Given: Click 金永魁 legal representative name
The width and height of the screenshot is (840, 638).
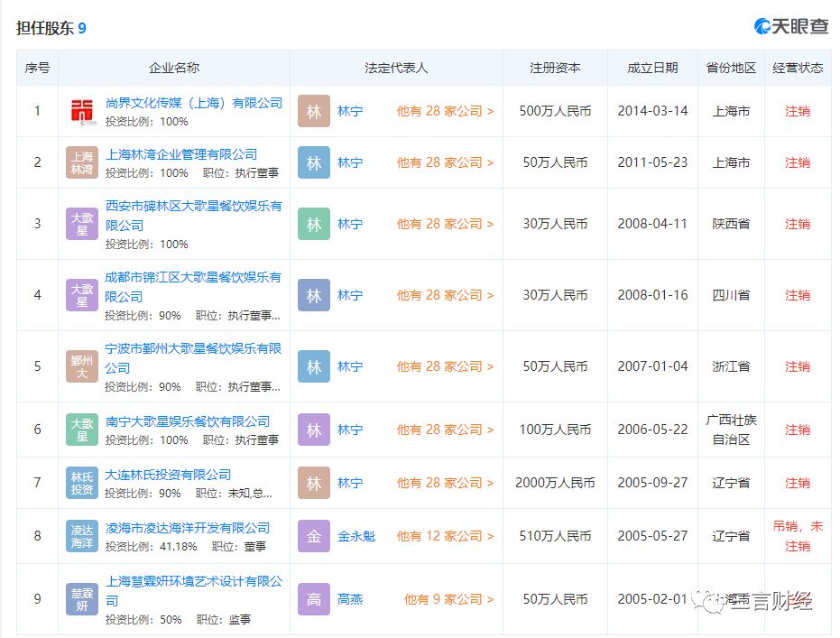Looking at the screenshot, I should (x=356, y=536).
